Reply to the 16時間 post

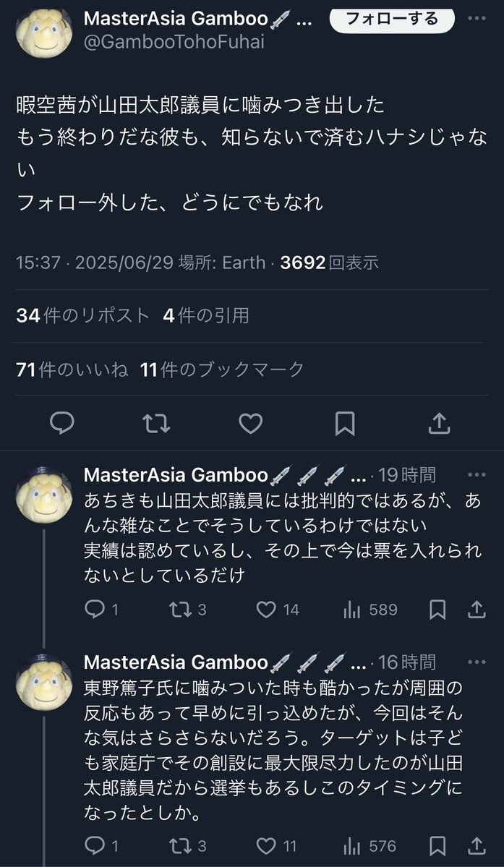tap(102, 846)
